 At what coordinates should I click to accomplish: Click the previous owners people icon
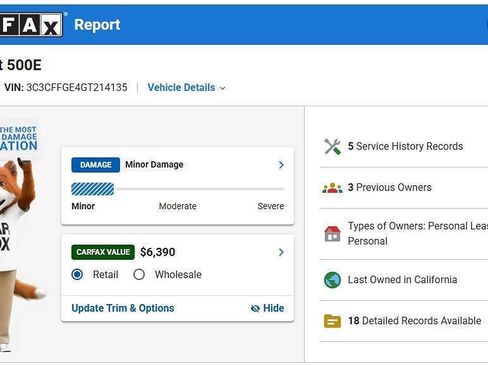(x=332, y=188)
